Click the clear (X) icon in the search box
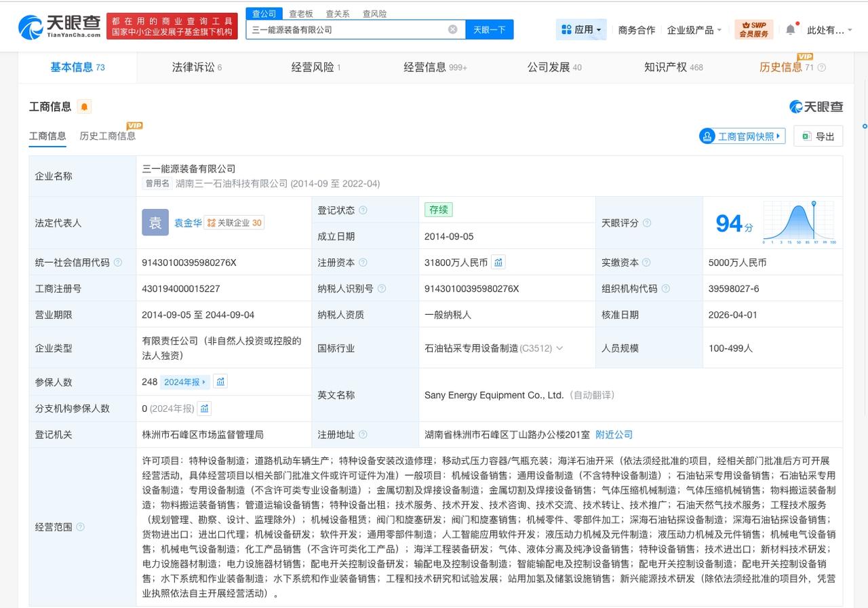Screen dimensions: 868x608 pyautogui.click(x=452, y=29)
